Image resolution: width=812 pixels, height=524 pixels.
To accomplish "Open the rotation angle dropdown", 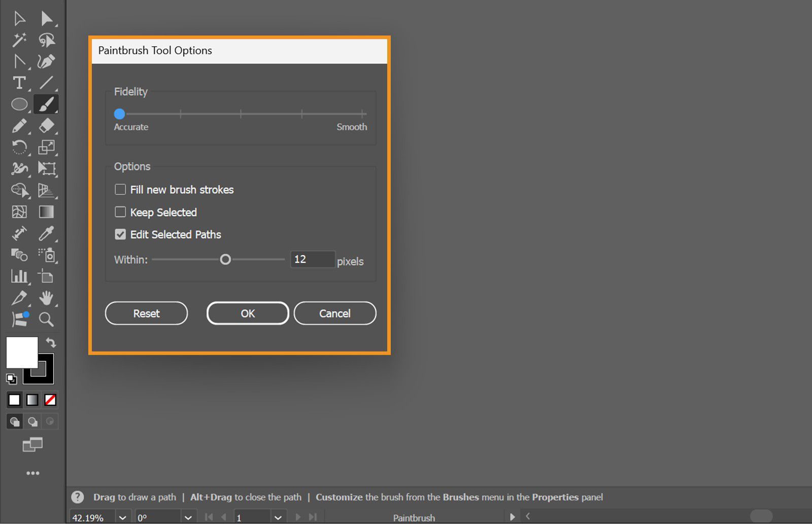I will pos(188,517).
